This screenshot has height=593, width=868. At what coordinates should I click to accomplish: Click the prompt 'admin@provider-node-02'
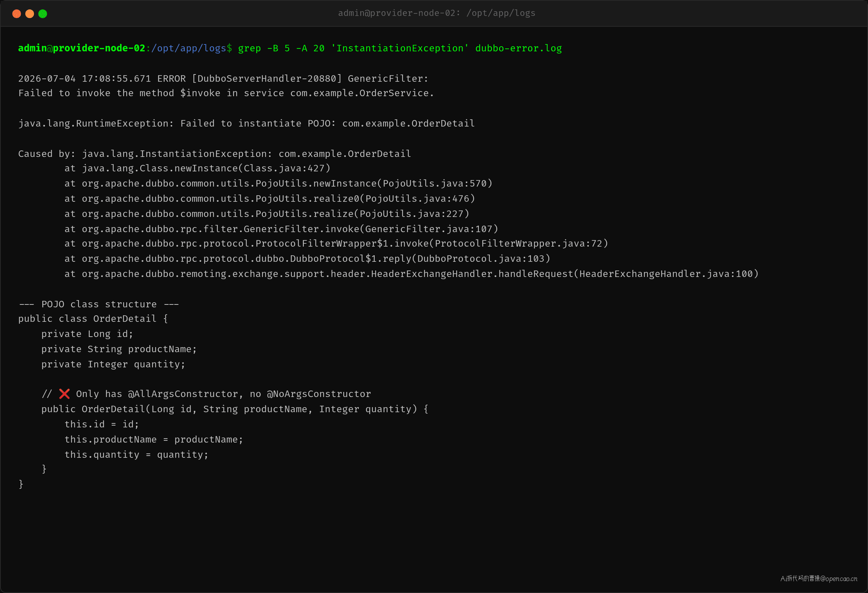click(81, 48)
